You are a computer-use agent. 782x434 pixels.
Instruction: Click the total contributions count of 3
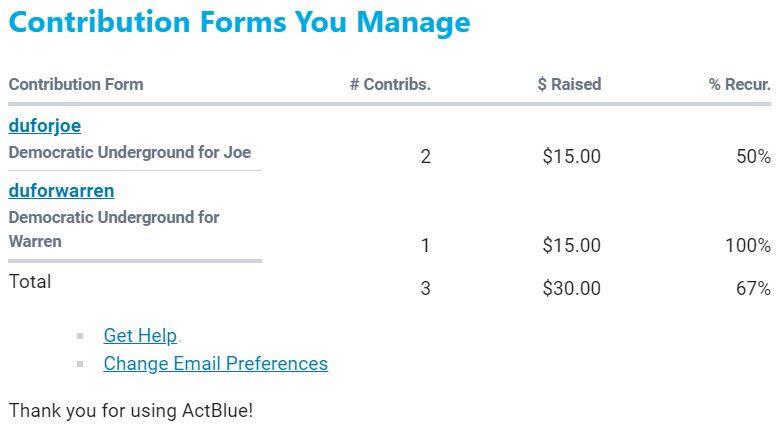426,289
